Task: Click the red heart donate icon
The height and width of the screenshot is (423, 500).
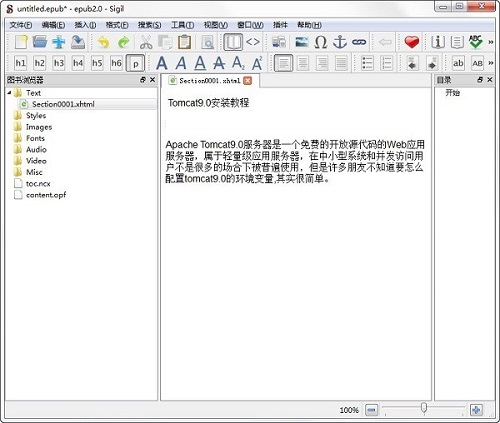Action: click(412, 42)
